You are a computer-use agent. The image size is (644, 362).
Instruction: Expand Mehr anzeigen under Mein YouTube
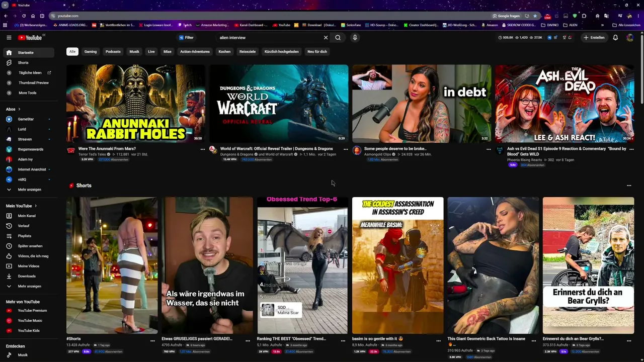pos(29,286)
